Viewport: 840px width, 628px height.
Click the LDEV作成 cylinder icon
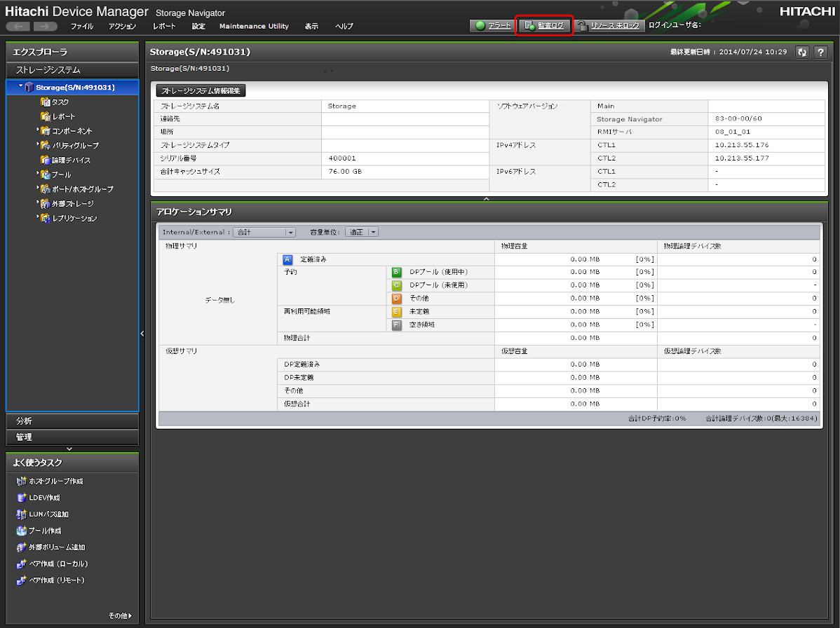pos(22,498)
